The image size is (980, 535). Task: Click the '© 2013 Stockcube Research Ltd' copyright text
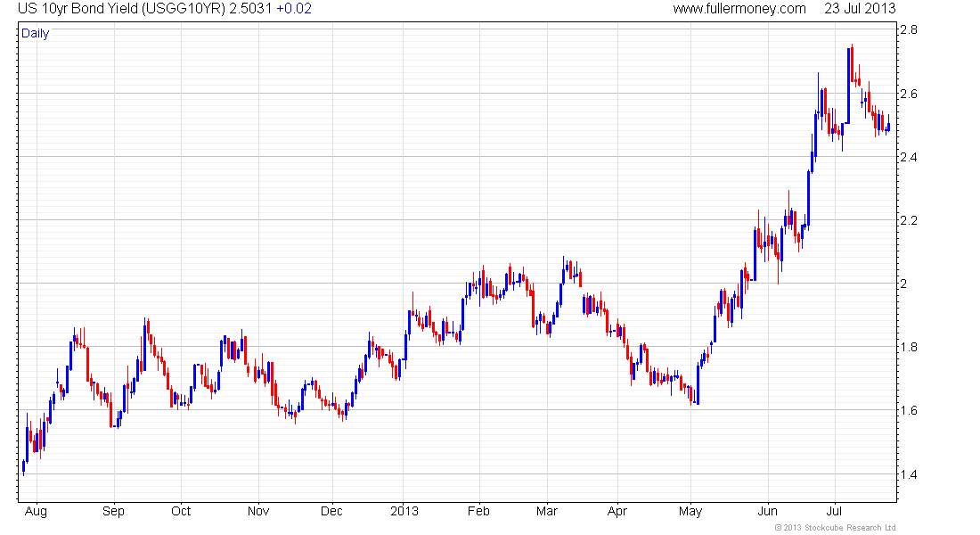(x=835, y=528)
